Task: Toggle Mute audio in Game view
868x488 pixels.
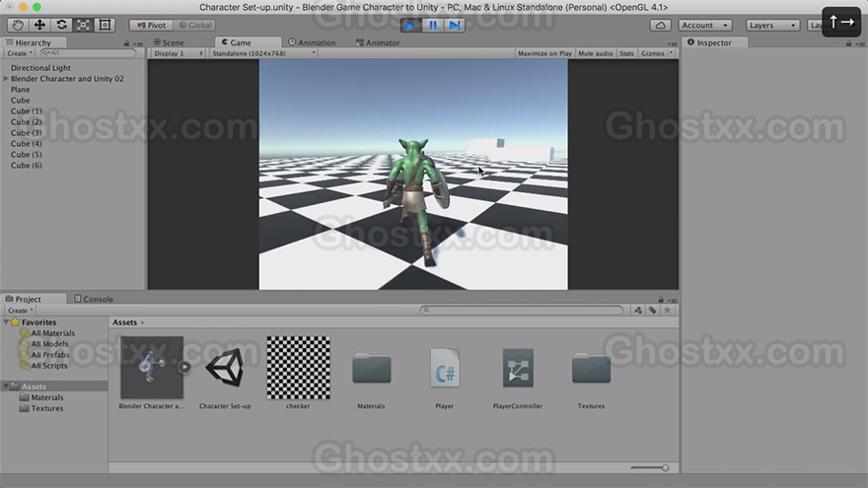Action: click(596, 53)
